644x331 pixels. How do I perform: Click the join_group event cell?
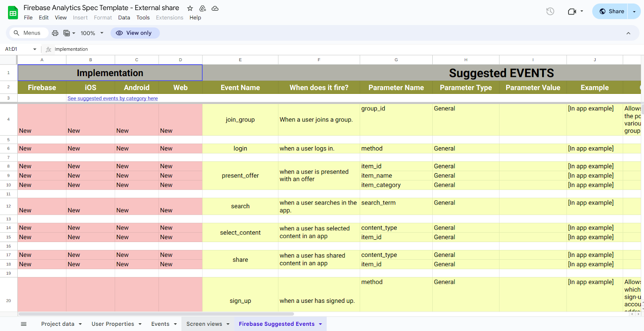click(240, 120)
